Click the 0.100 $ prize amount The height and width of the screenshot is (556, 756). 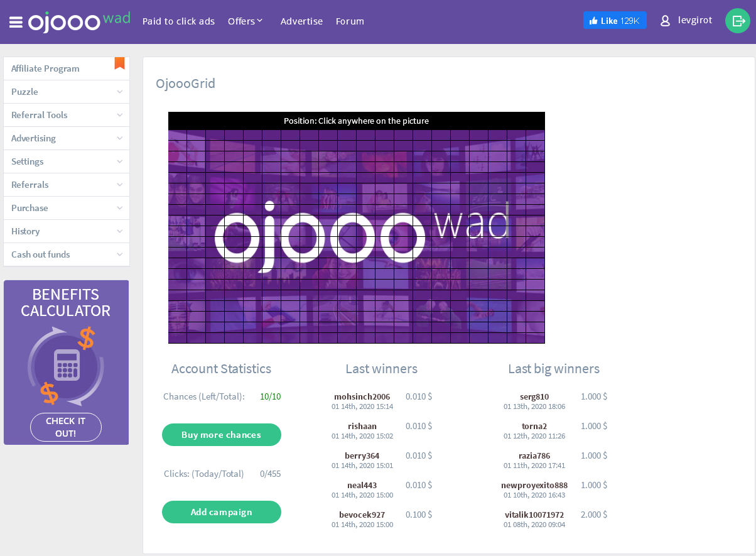coord(419,515)
